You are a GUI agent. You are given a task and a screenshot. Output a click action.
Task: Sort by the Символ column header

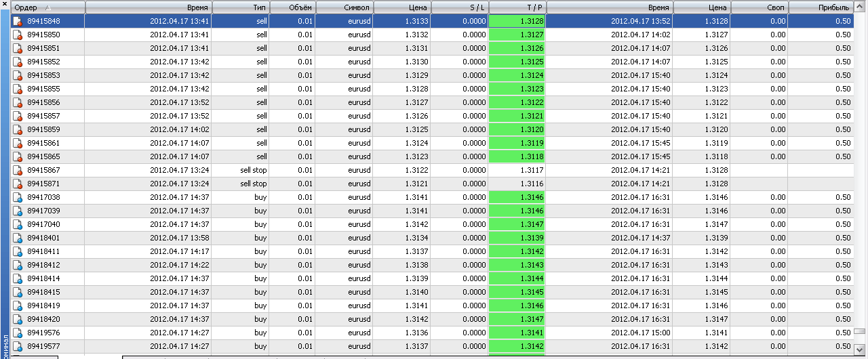coord(344,7)
